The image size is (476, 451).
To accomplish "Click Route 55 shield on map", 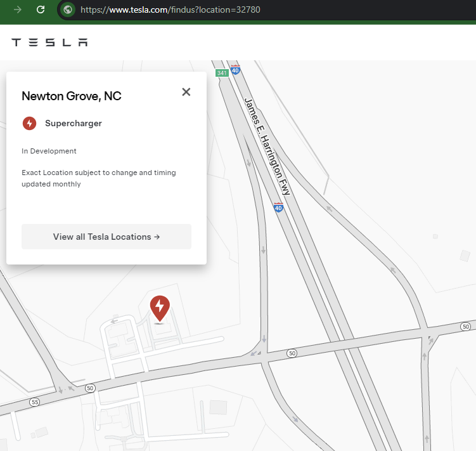I will click(x=35, y=402).
